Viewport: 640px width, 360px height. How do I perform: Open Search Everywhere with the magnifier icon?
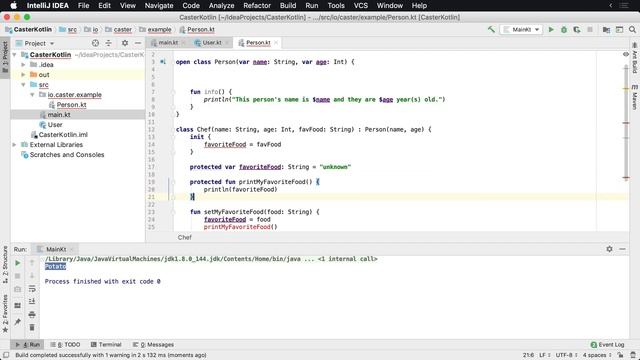[x=632, y=29]
